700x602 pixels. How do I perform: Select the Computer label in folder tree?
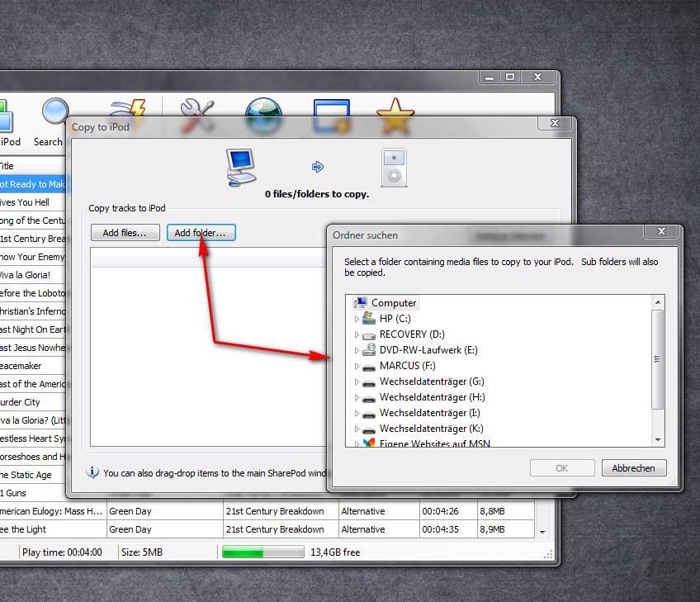tap(394, 303)
